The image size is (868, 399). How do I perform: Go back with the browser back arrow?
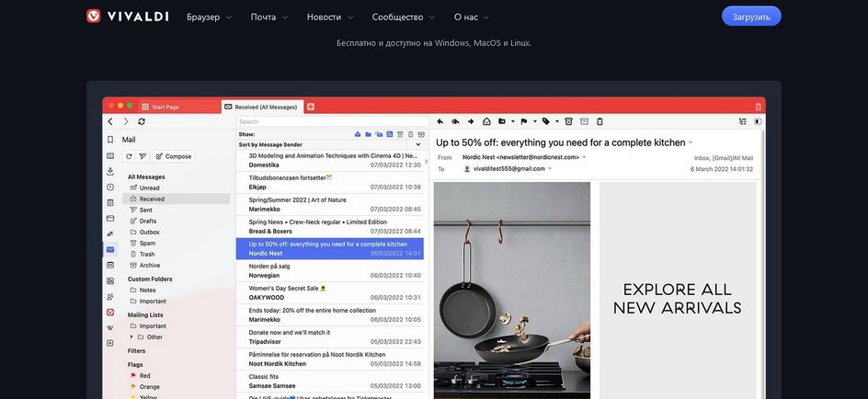pyautogui.click(x=110, y=121)
